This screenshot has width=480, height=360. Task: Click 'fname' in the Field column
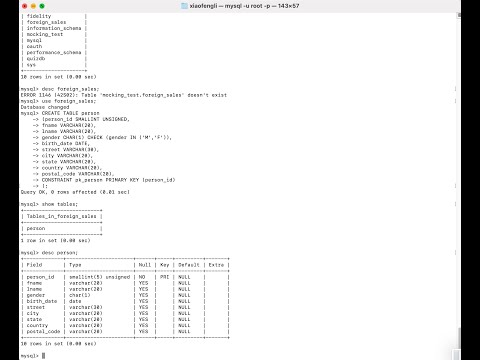tap(34, 283)
